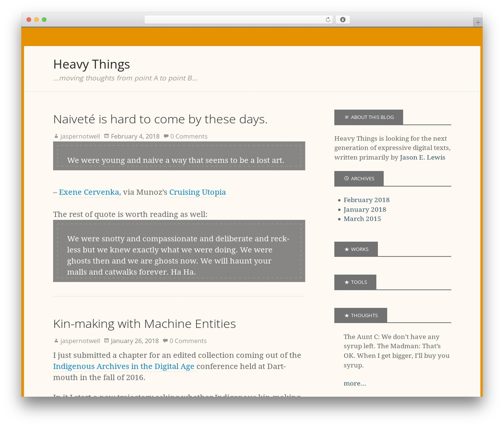This screenshot has height=427, width=504.
Task: Click the comment bubble icon under Naiveté post
Action: (x=166, y=136)
